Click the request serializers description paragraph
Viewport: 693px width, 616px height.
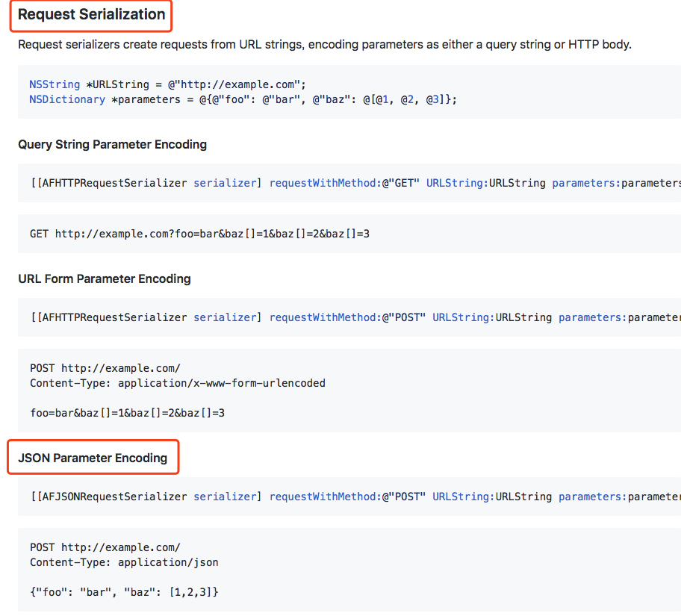click(x=325, y=45)
